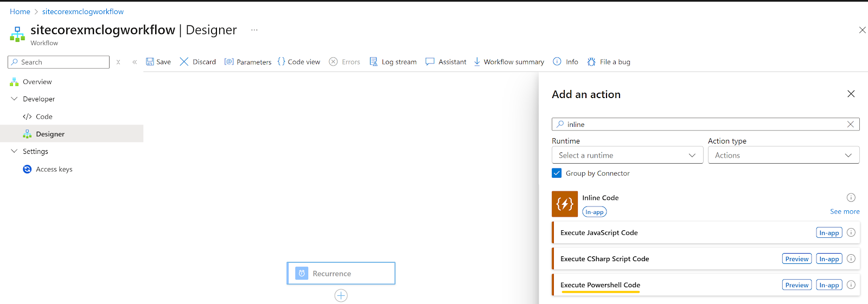Select Designer in the sidebar
This screenshot has width=868, height=304.
(72, 134)
